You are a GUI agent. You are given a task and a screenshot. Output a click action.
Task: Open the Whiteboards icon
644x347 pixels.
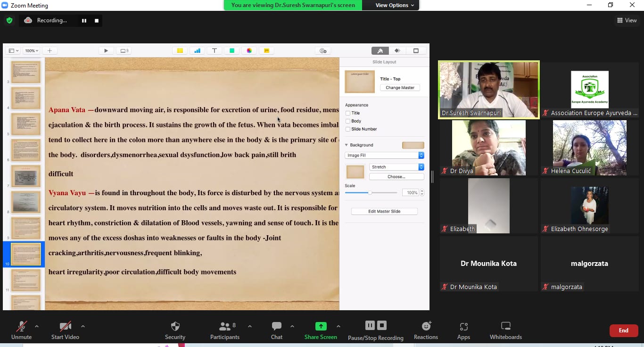click(x=505, y=326)
